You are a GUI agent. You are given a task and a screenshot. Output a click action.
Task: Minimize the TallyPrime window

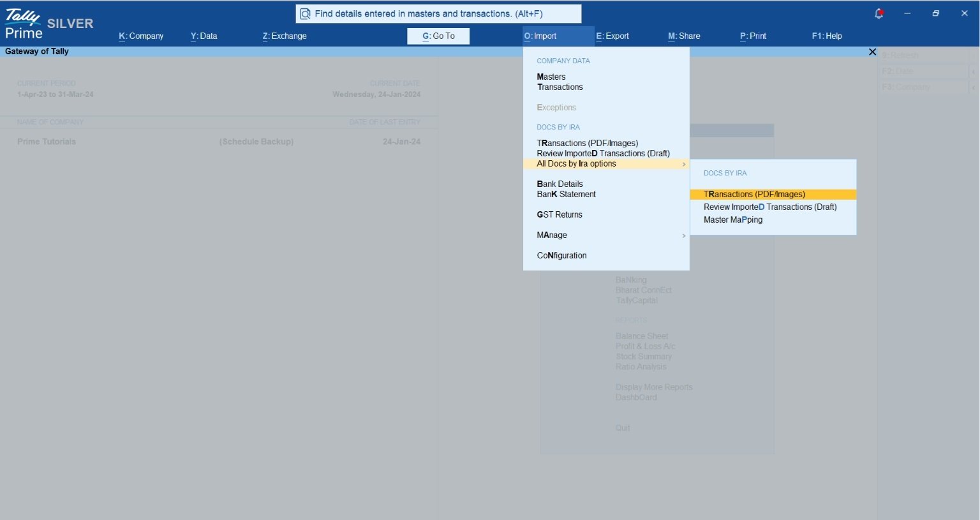coord(907,13)
